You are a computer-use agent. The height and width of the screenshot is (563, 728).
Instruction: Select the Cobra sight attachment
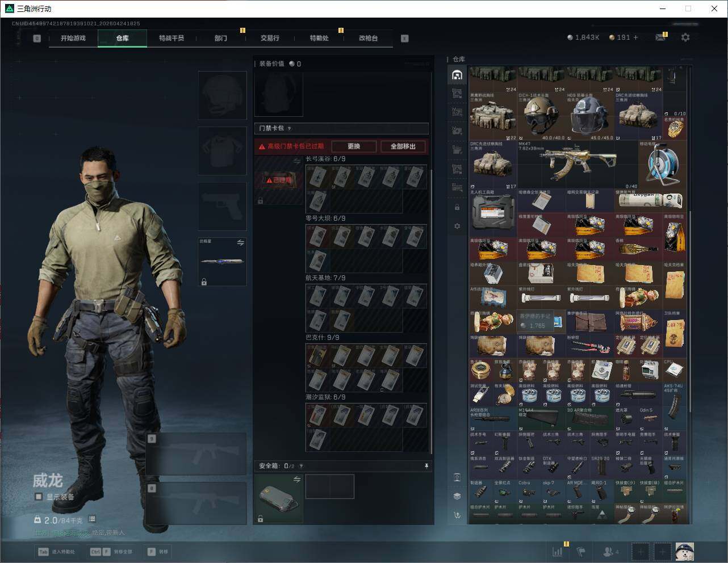pos(529,491)
